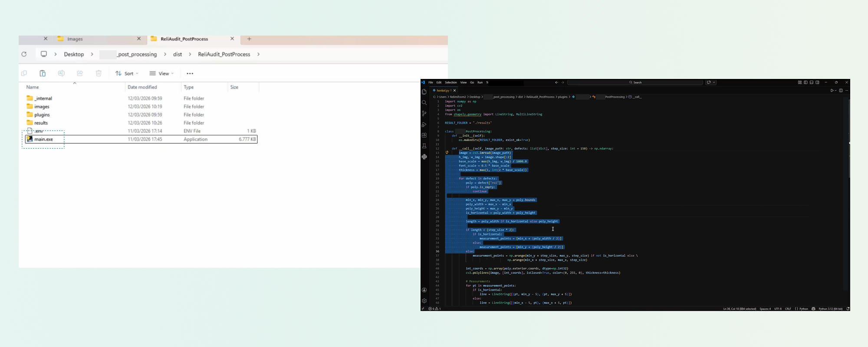Open the View dropdown in File Explorer
868x347 pixels.
[x=161, y=73]
